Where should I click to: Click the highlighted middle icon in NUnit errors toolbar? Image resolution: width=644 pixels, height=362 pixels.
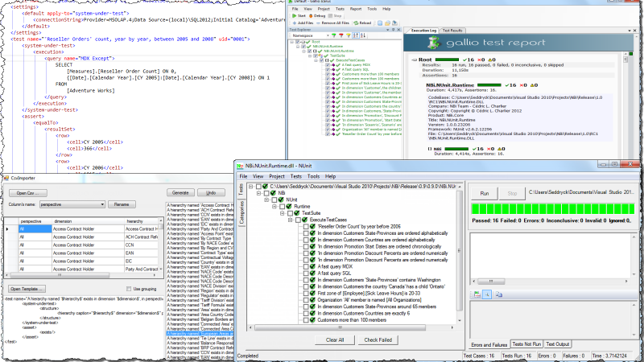click(x=487, y=294)
